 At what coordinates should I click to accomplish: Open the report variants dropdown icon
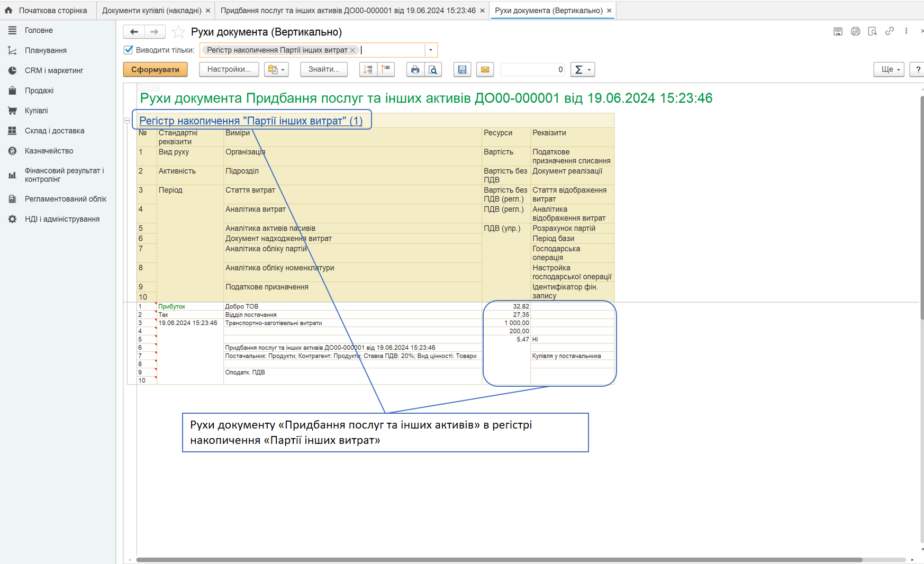click(276, 69)
